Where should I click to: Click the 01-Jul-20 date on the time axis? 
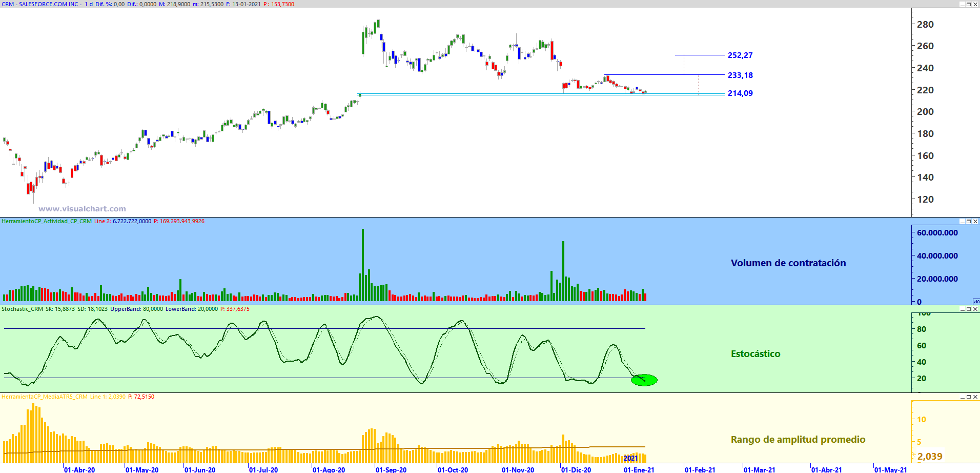point(263,469)
